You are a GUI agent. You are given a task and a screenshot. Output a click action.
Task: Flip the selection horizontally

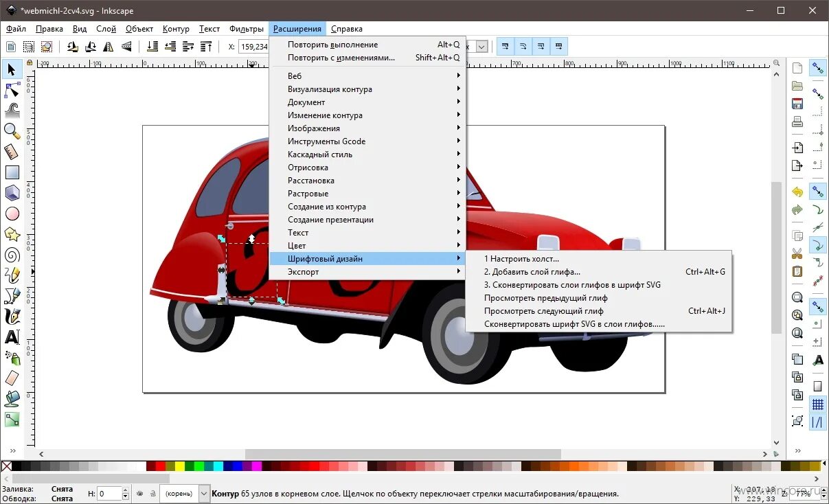pyautogui.click(x=109, y=46)
